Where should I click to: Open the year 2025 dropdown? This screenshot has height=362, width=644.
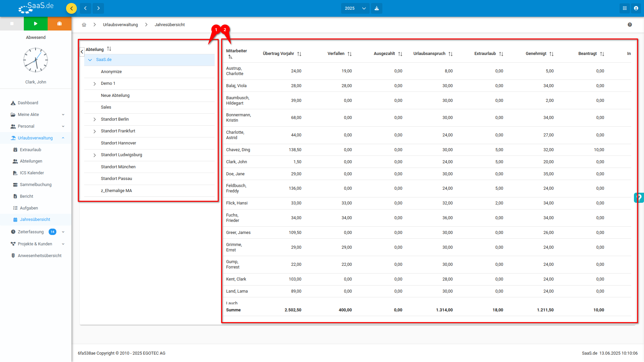355,8
